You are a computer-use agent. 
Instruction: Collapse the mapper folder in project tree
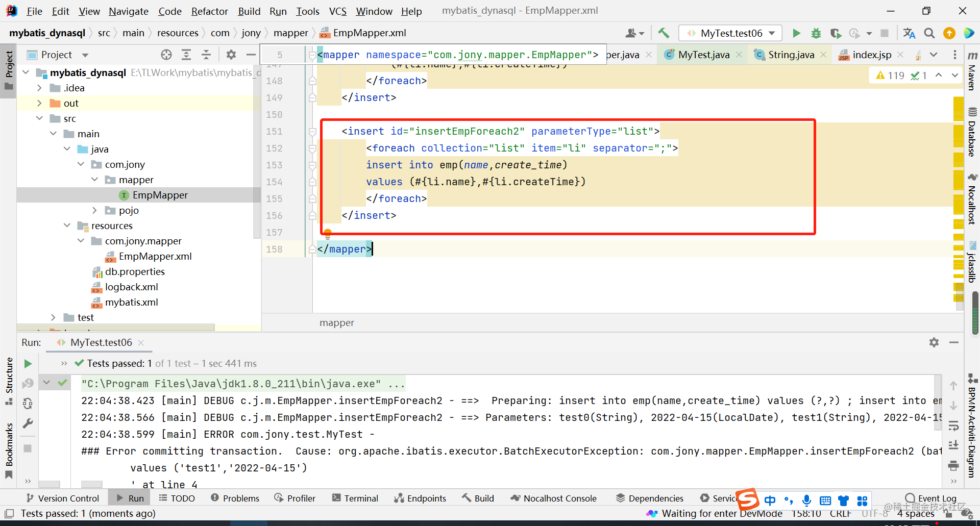[95, 180]
